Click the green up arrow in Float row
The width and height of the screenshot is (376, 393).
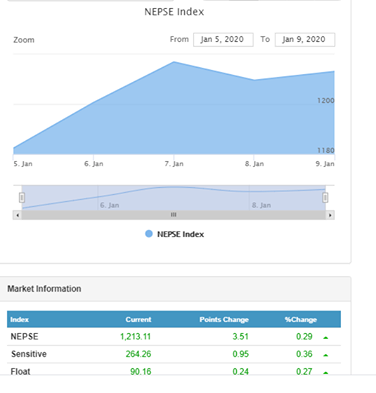(326, 372)
